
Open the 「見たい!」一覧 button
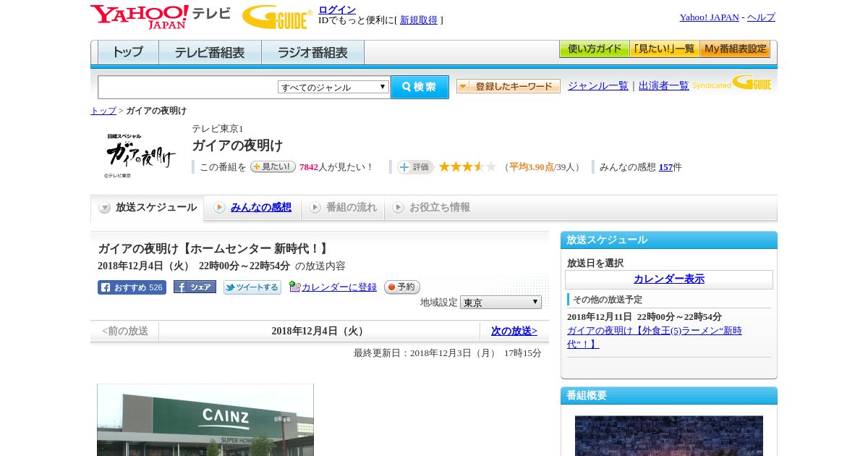pos(664,49)
